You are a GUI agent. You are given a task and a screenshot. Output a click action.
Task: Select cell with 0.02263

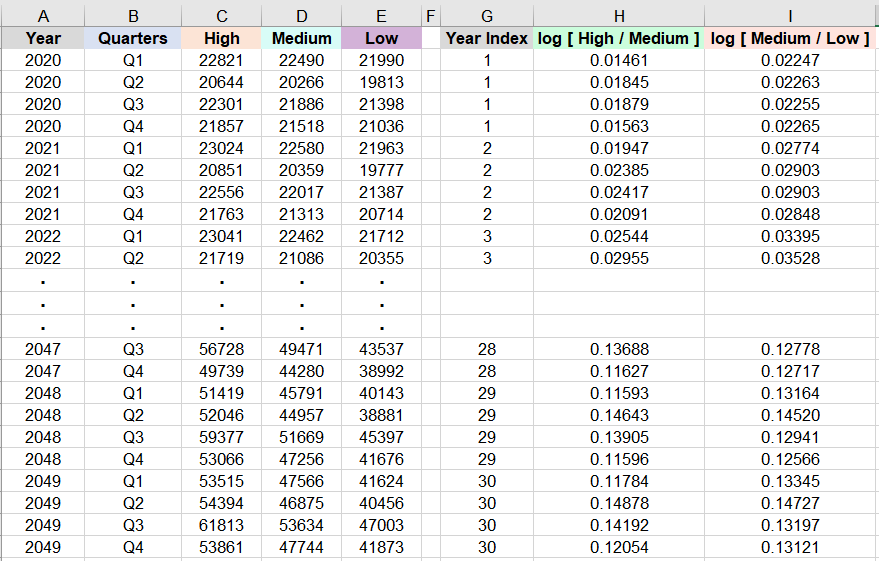coord(790,82)
